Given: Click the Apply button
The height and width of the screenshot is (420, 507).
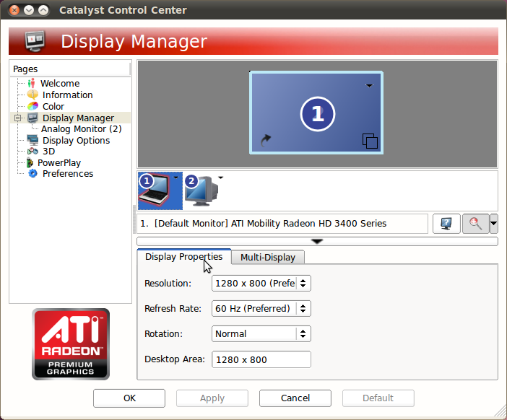Looking at the screenshot, I should point(212,398).
